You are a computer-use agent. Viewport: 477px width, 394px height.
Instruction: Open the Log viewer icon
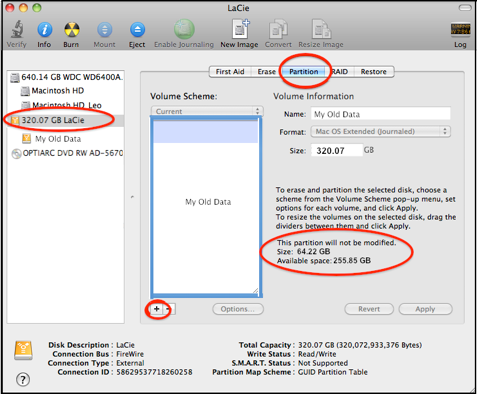[x=460, y=29]
